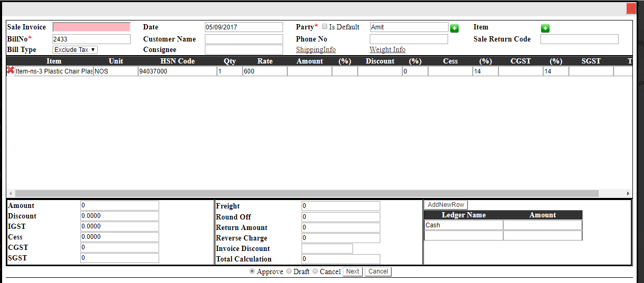Toggle the Is Default checkbox
The height and width of the screenshot is (283, 644).
325,27
